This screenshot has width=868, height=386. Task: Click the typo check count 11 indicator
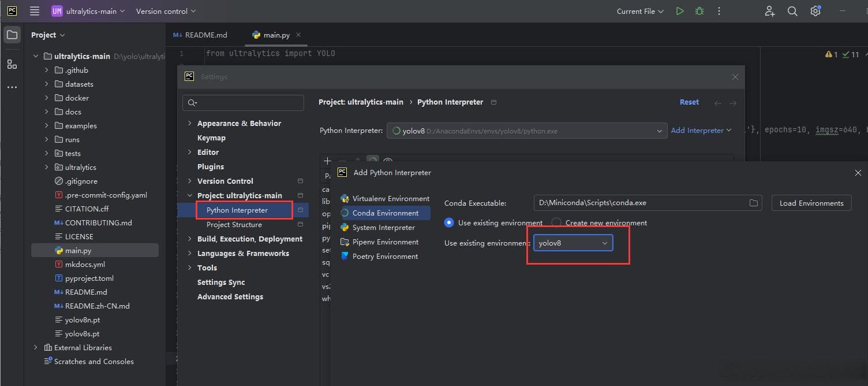(851, 54)
